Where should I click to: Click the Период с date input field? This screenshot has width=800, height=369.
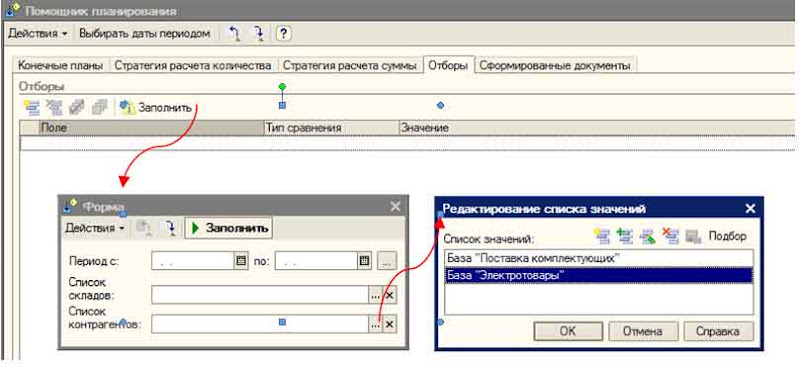(192, 261)
